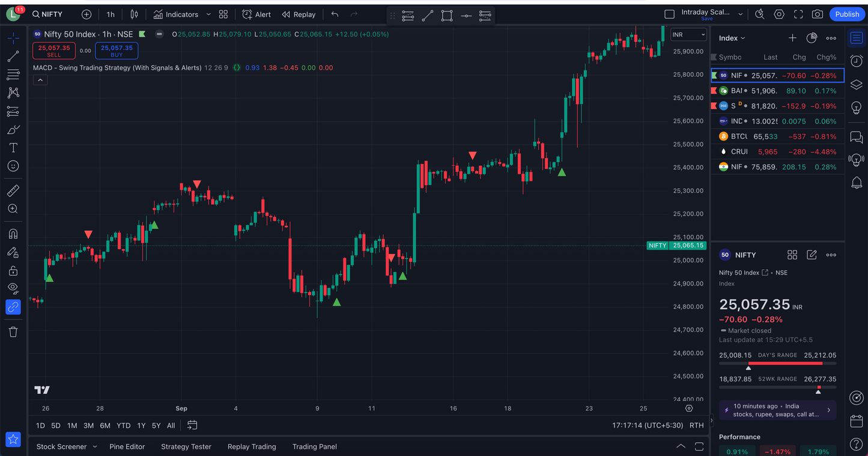The width and height of the screenshot is (868, 456).
Task: Add symbol to the watchlist
Action: [x=792, y=38]
